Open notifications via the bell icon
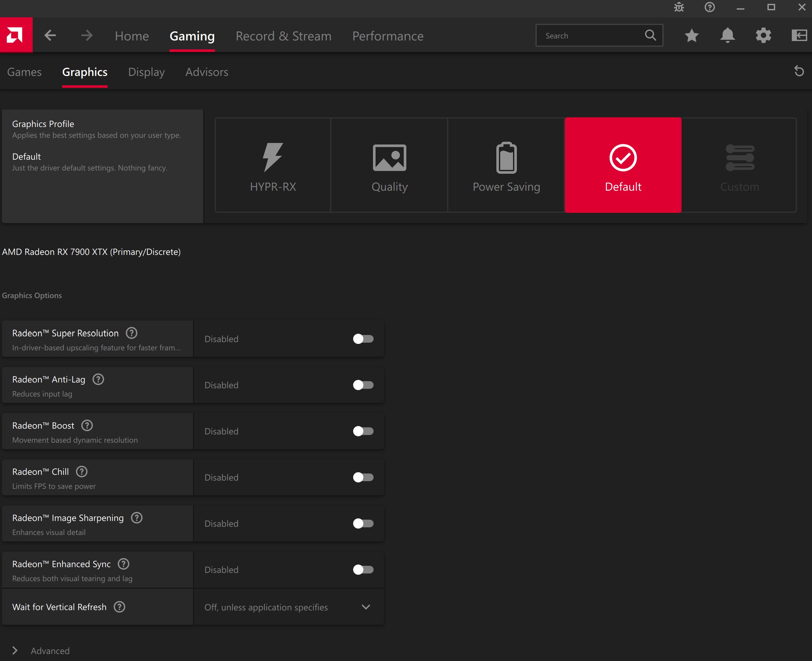This screenshot has width=812, height=661. [727, 35]
